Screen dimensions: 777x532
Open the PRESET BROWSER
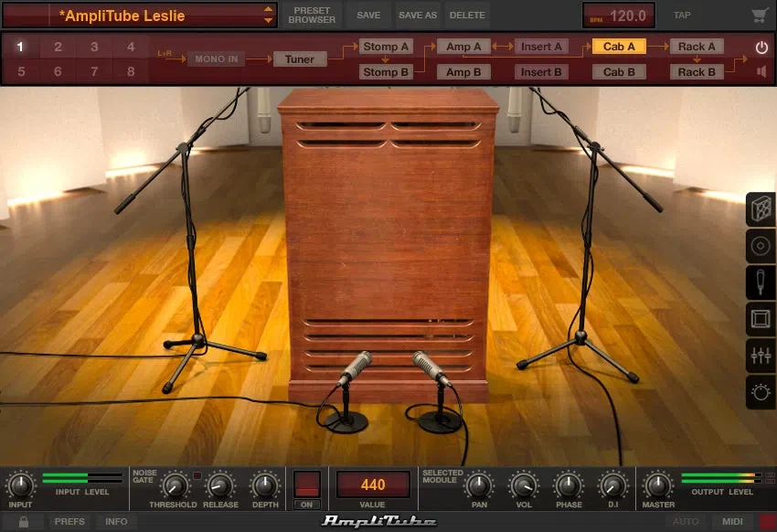click(312, 16)
